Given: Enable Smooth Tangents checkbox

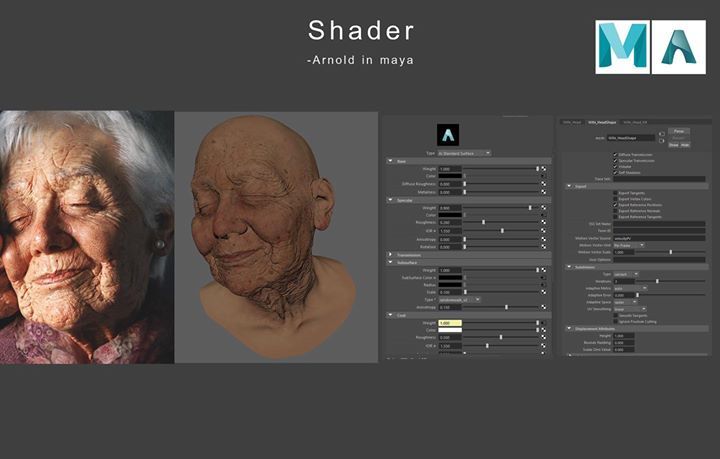Looking at the screenshot, I should coord(615,316).
